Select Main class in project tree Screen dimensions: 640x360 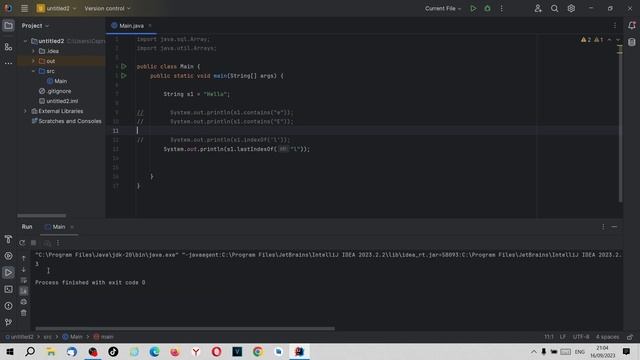(57, 81)
